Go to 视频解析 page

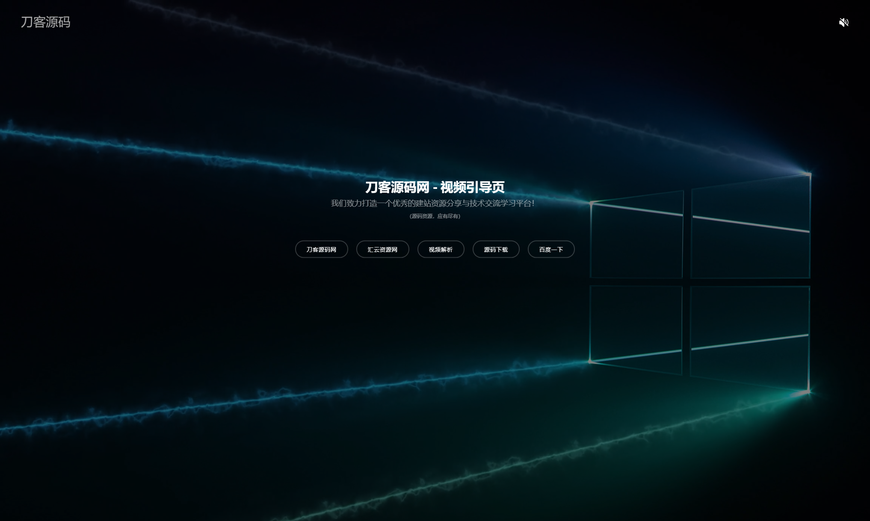[440, 249]
